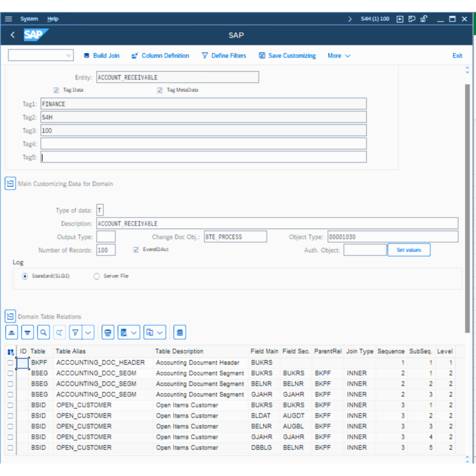Click the Set values button for Auth Object
476x476 pixels.
pyautogui.click(x=409, y=249)
